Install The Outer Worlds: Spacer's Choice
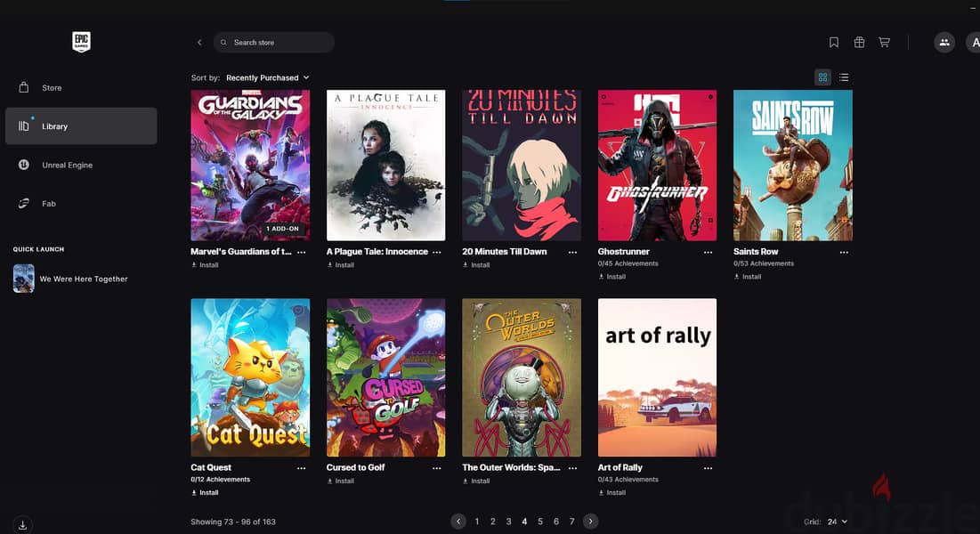 pos(476,481)
